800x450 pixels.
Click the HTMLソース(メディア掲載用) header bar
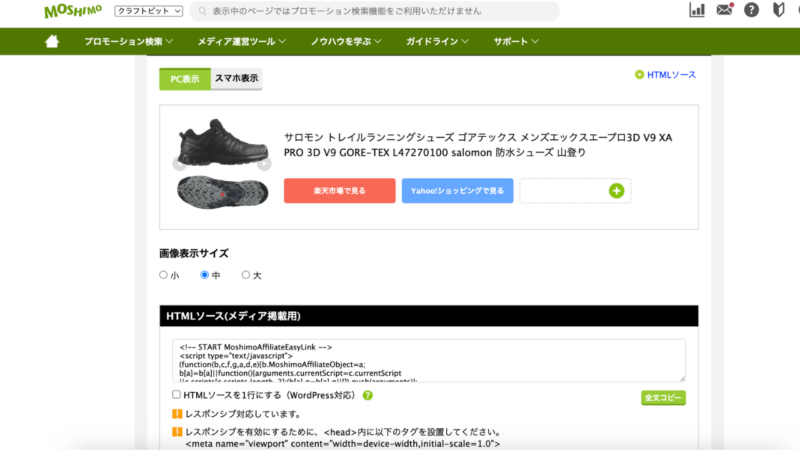tap(429, 316)
